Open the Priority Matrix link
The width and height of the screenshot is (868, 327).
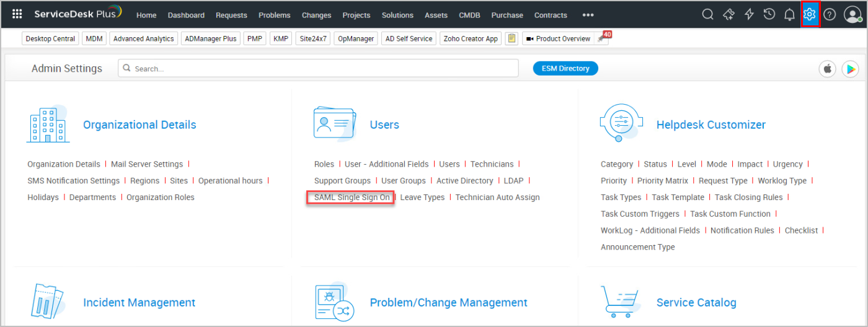663,181
